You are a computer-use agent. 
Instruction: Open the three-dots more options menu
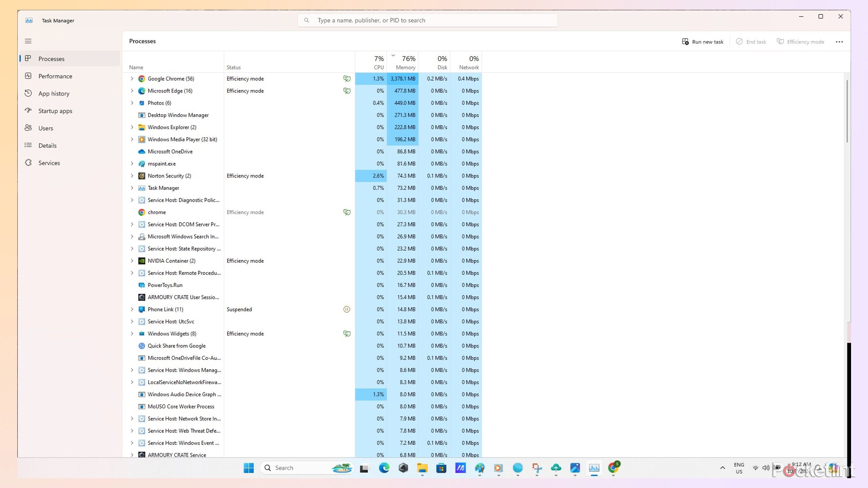(x=839, y=42)
